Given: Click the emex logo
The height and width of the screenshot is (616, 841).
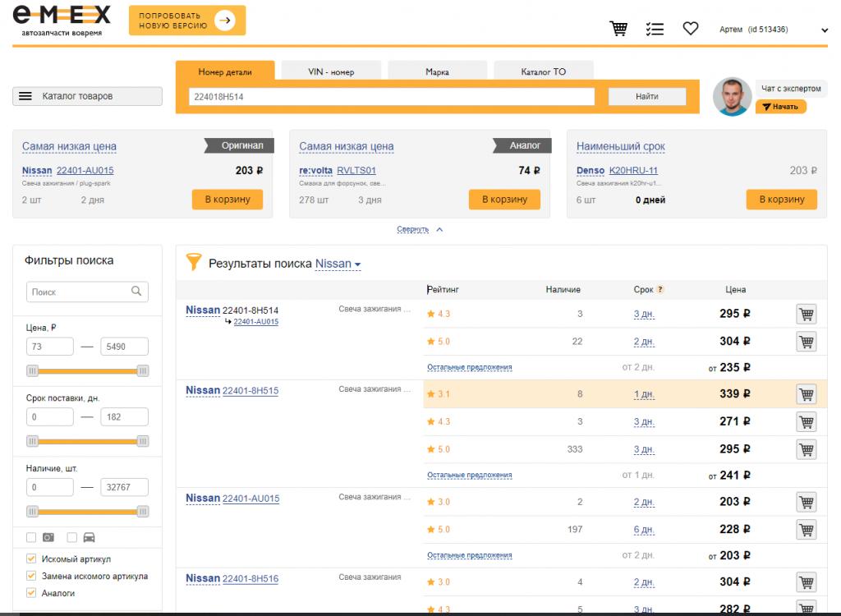Looking at the screenshot, I should [62, 21].
